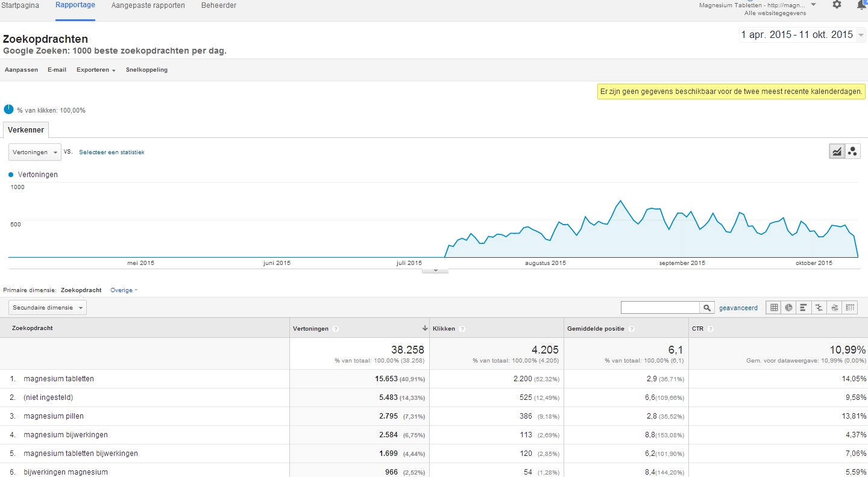Switch to motion chart view
The height and width of the screenshot is (477, 868).
click(852, 151)
